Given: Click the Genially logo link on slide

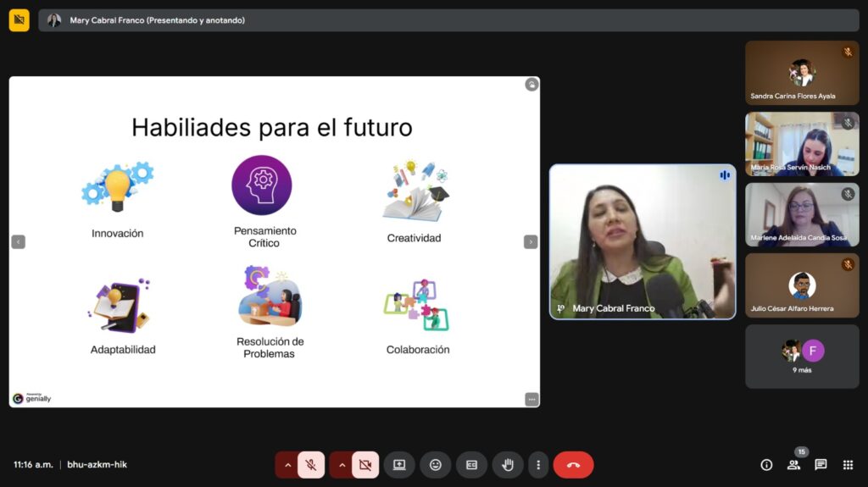Looking at the screenshot, I should pyautogui.click(x=32, y=398).
